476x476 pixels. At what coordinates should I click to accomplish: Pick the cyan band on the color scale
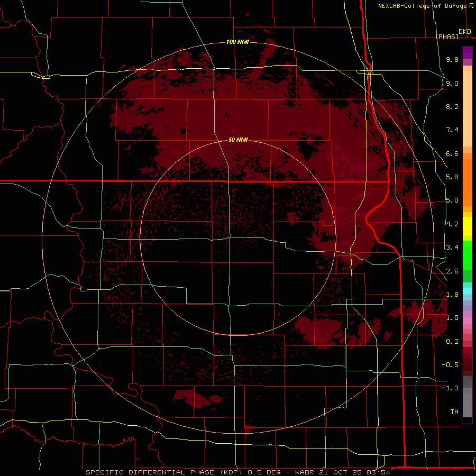tap(467, 291)
